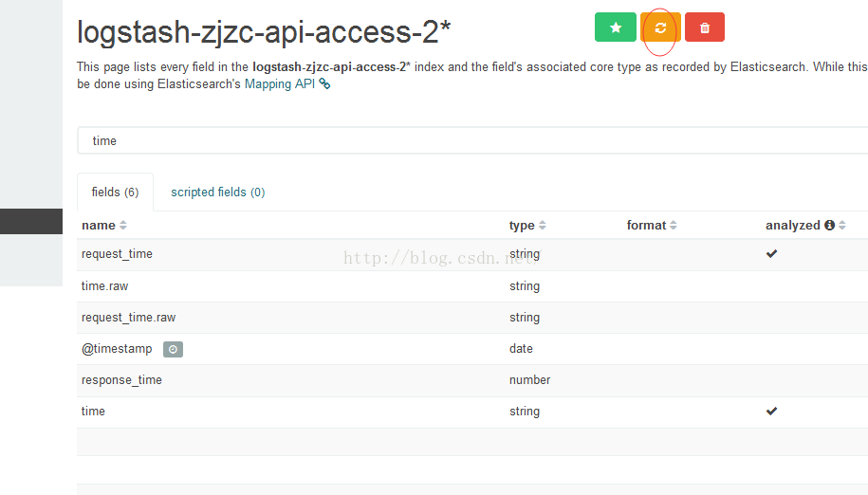Select the request_time.raw field row

click(x=472, y=318)
